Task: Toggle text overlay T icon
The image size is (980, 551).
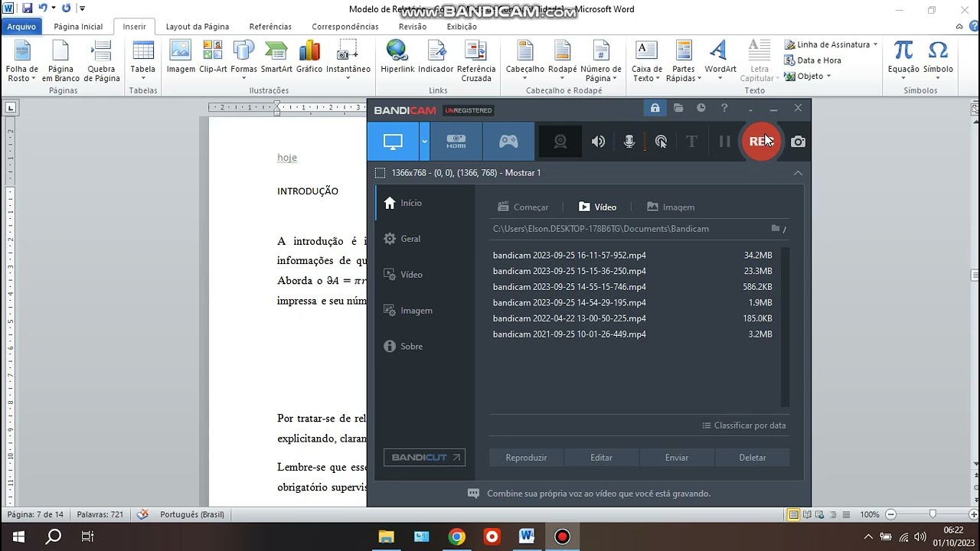Action: pos(691,142)
